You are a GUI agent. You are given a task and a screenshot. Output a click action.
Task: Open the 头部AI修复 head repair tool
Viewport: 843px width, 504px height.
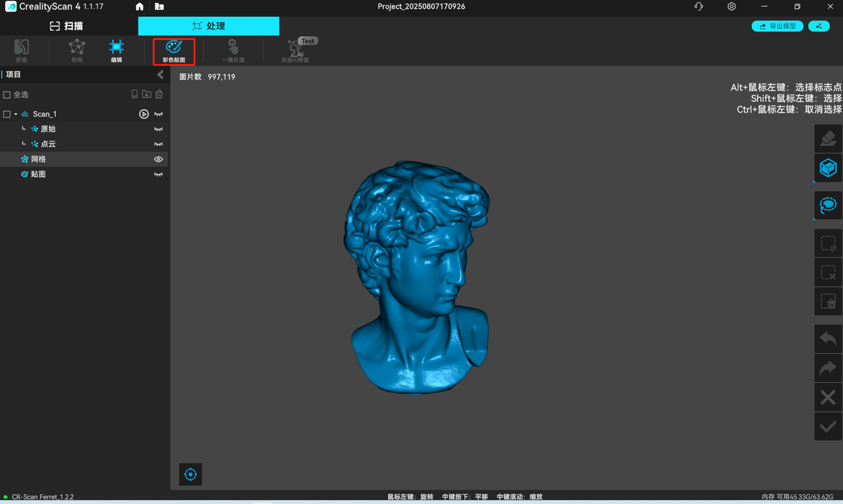295,51
